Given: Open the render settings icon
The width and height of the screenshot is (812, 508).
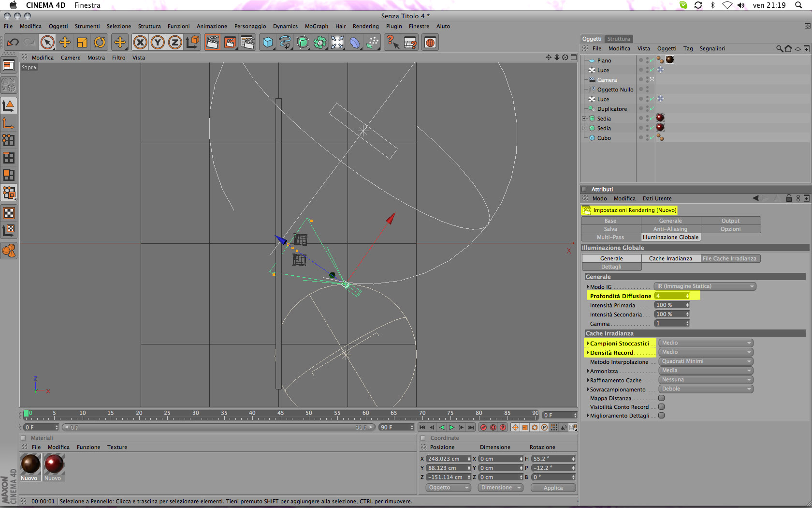Looking at the screenshot, I should [247, 43].
